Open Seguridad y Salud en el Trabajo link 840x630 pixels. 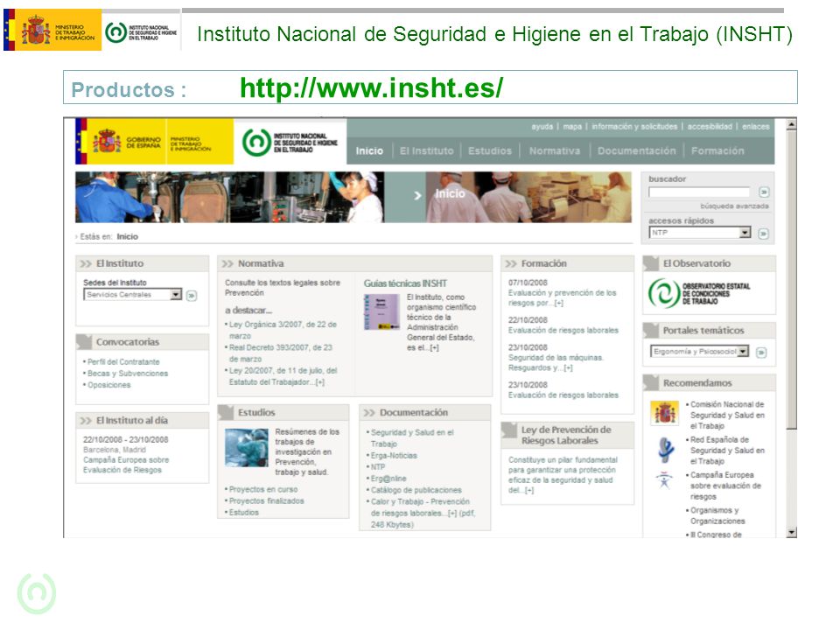(x=412, y=437)
